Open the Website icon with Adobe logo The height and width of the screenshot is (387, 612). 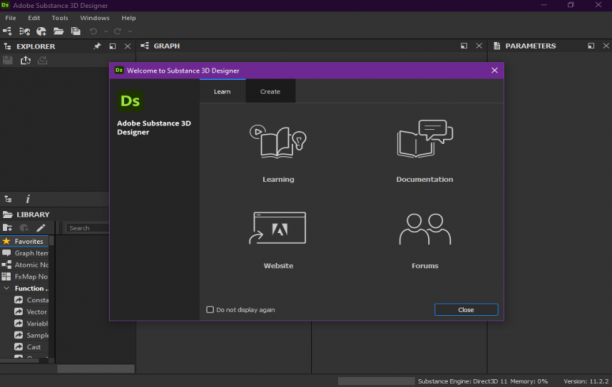point(278,228)
